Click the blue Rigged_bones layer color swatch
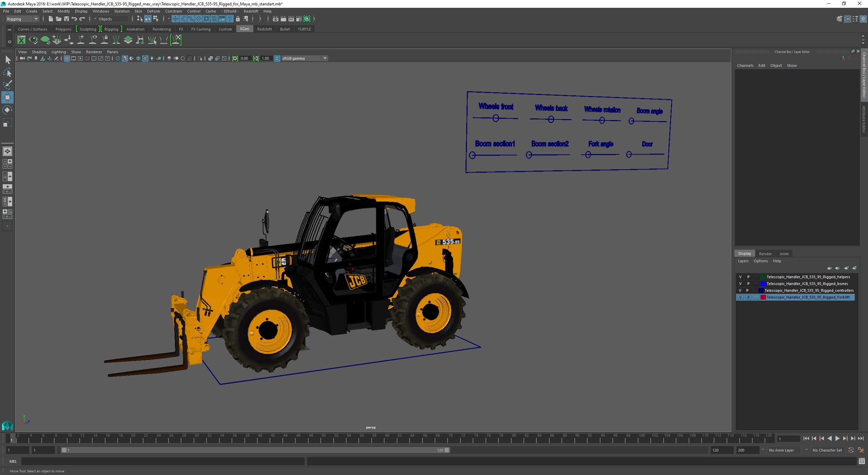The height and width of the screenshot is (475, 868). (763, 284)
